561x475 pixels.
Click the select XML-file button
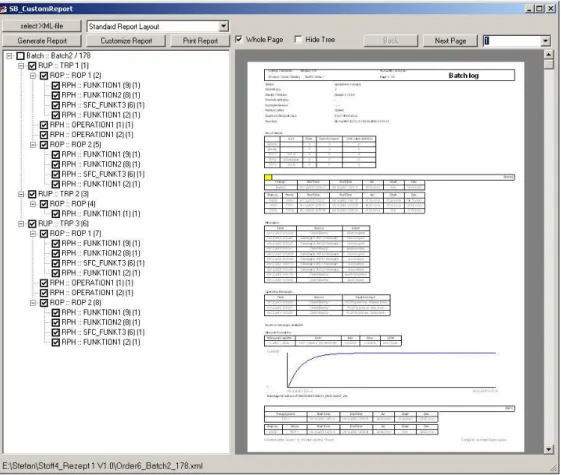tap(42, 26)
